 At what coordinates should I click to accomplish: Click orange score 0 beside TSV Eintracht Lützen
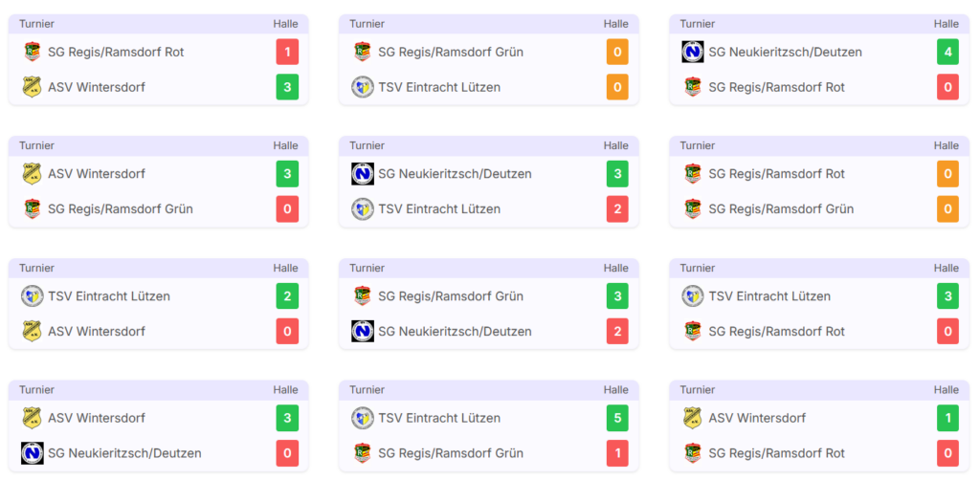tap(617, 87)
